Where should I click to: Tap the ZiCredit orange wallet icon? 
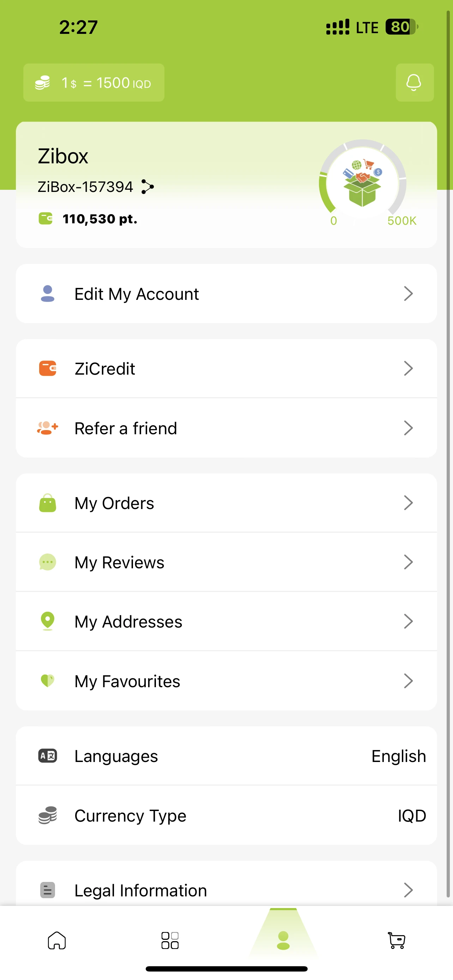(48, 368)
